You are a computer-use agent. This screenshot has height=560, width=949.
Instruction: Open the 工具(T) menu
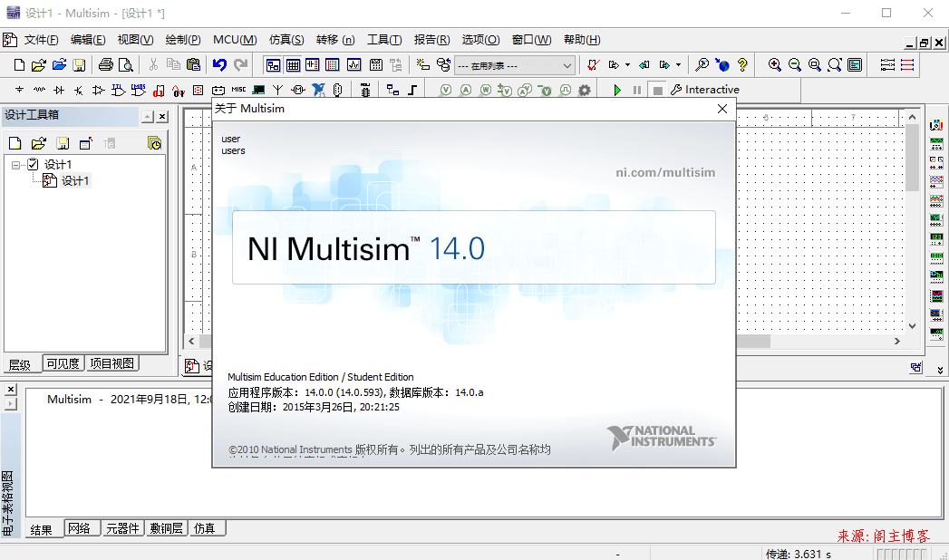tap(384, 40)
